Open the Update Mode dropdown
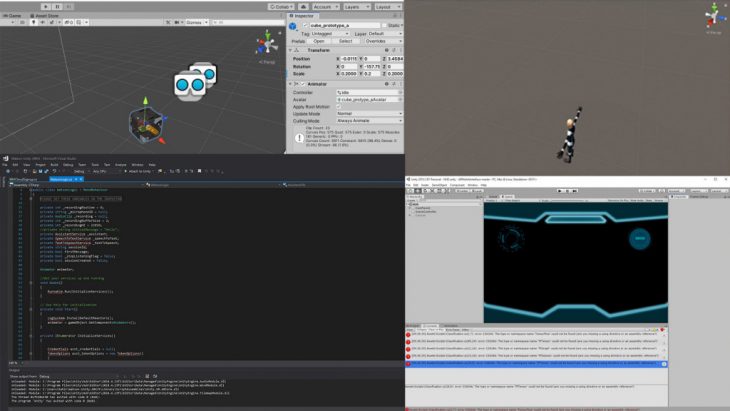Viewport: 730px width, 411px height. (x=367, y=113)
